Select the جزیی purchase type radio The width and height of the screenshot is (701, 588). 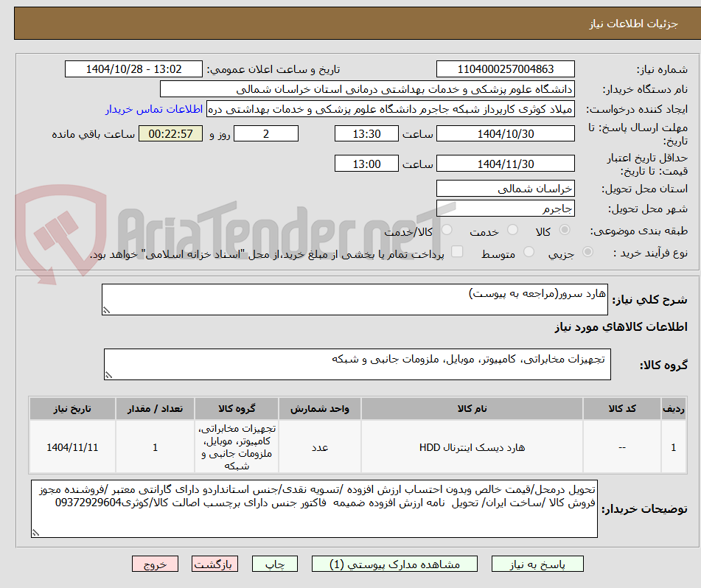[588, 253]
